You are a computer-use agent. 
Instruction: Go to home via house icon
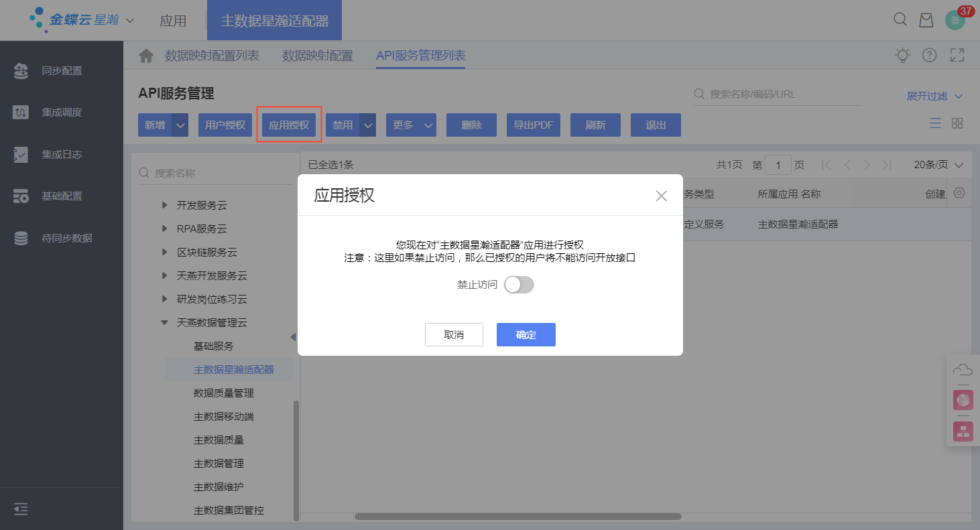(146, 56)
